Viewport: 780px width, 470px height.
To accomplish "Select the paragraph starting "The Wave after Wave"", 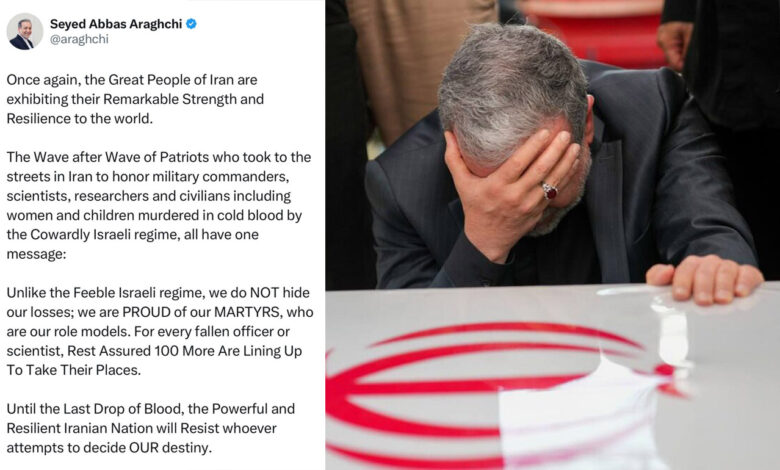I will click(x=159, y=205).
